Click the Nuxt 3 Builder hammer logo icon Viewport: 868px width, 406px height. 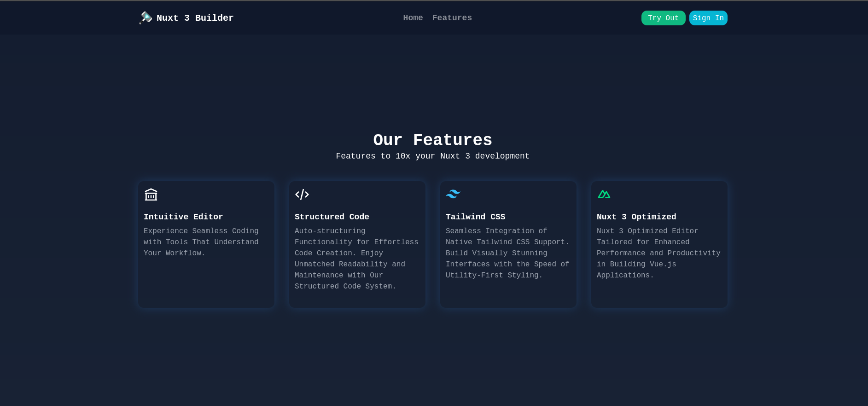pos(146,18)
